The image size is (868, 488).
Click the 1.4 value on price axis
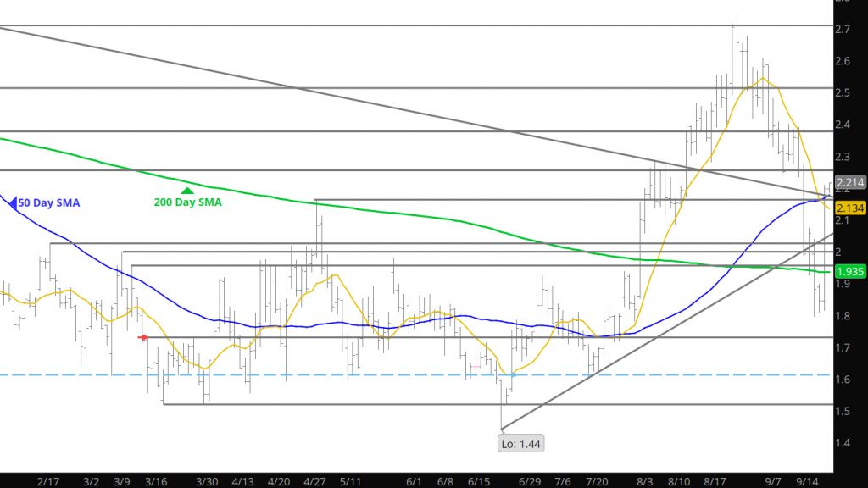[843, 442]
